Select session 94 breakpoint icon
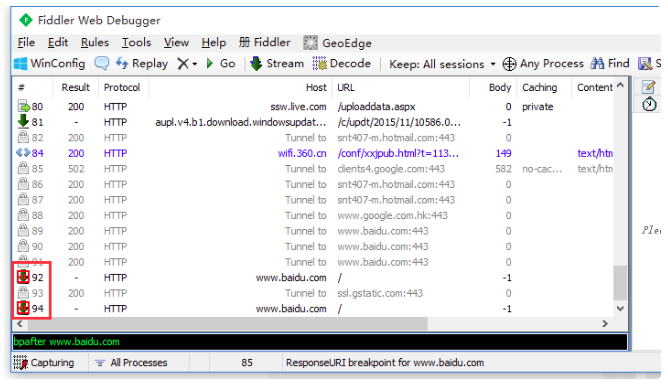The height and width of the screenshot is (386, 668). coord(23,308)
